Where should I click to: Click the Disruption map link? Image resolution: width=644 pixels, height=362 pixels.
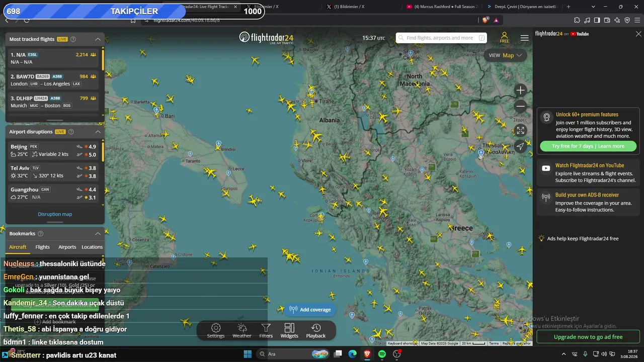(55, 214)
